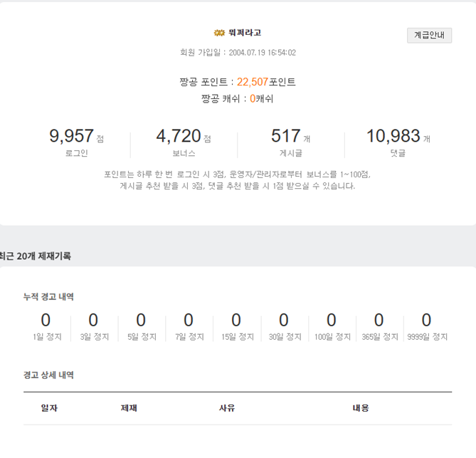
Task: Open the 계급안내 rank guide button
Action: pos(429,35)
